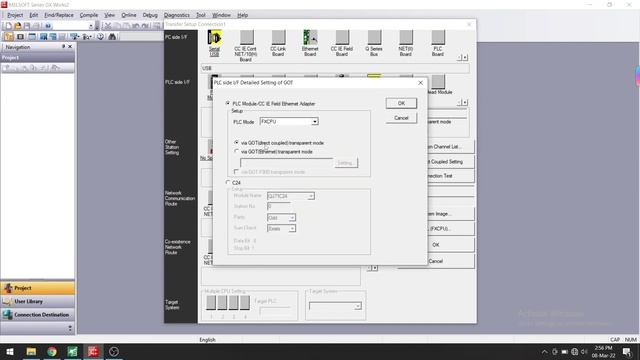Switch to the Project navigation pane
This screenshot has width=640, height=360.
(38, 288)
